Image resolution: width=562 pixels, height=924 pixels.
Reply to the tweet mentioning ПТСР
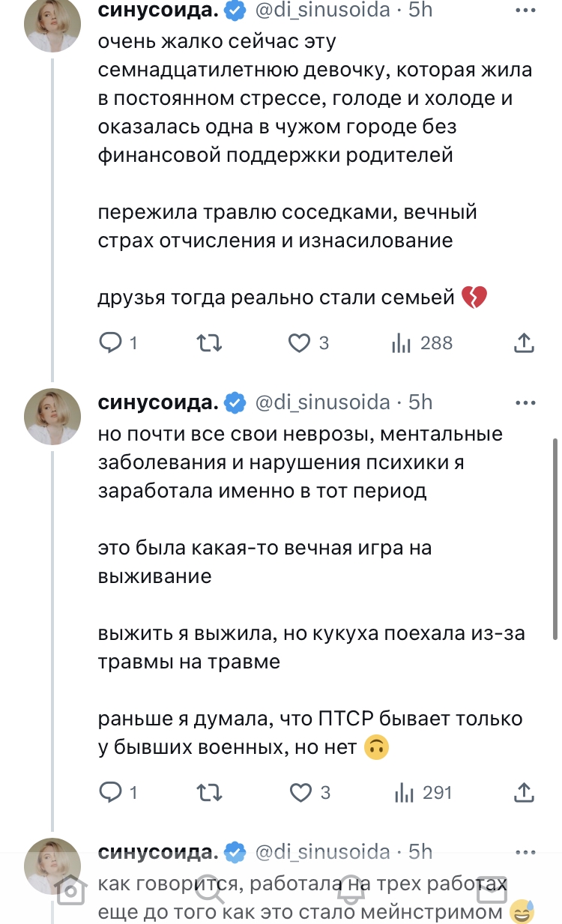111,792
